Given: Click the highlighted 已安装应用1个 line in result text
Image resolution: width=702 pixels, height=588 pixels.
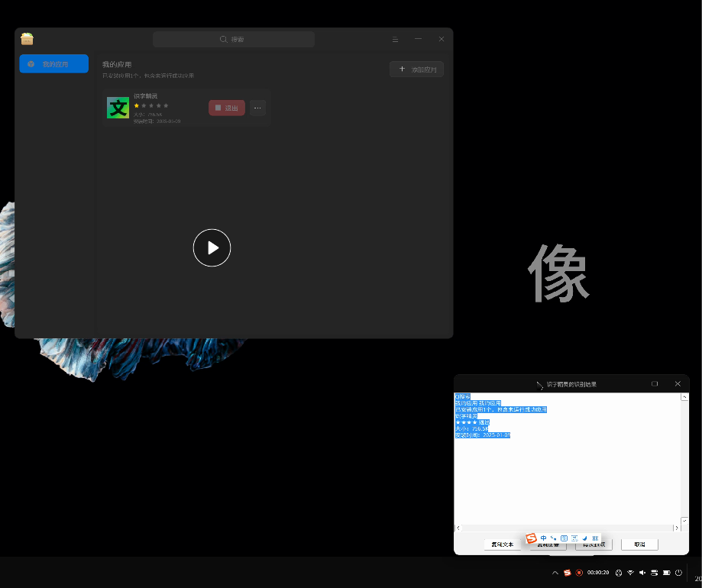Looking at the screenshot, I should tap(501, 409).
